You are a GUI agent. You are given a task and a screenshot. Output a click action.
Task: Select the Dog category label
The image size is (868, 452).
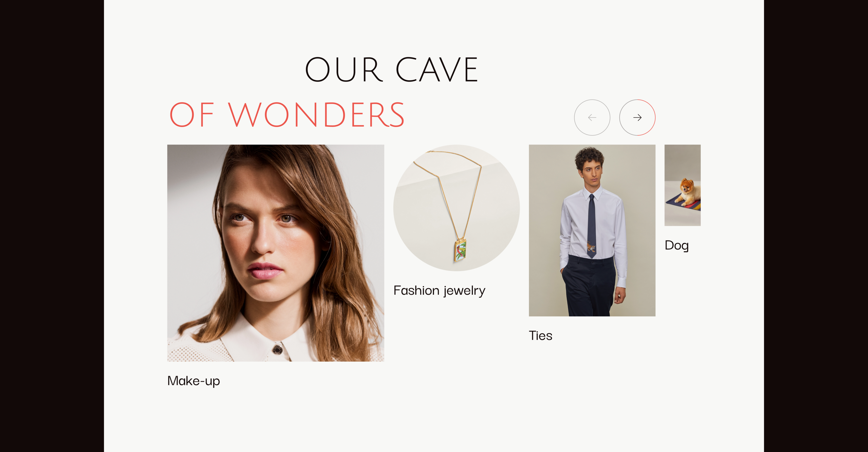click(x=676, y=245)
